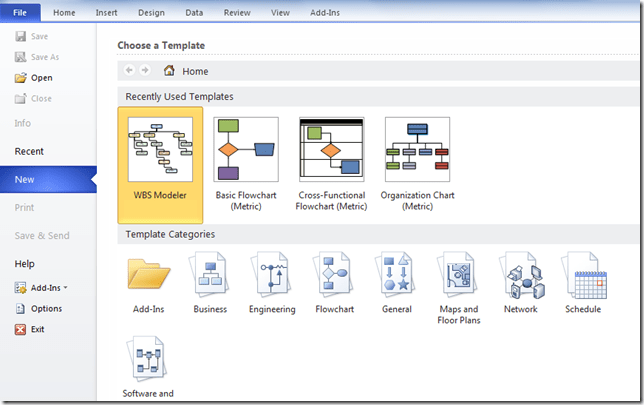
Task: Switch to the Insert ribbon tab
Action: 106,12
